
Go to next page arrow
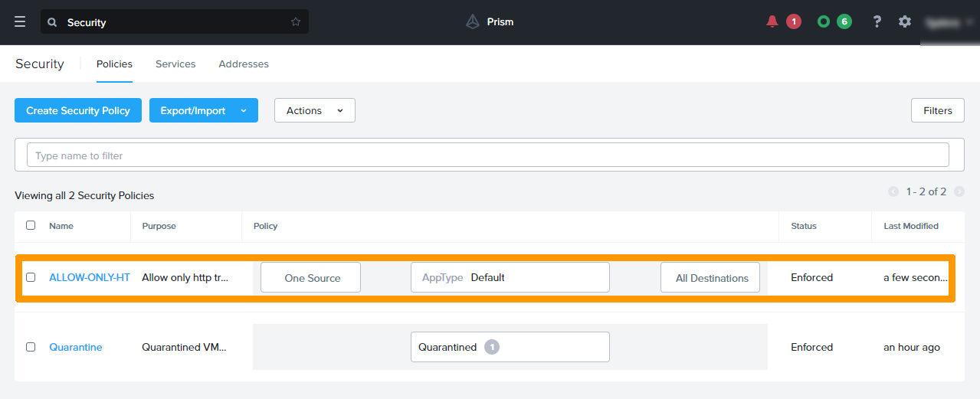(959, 191)
